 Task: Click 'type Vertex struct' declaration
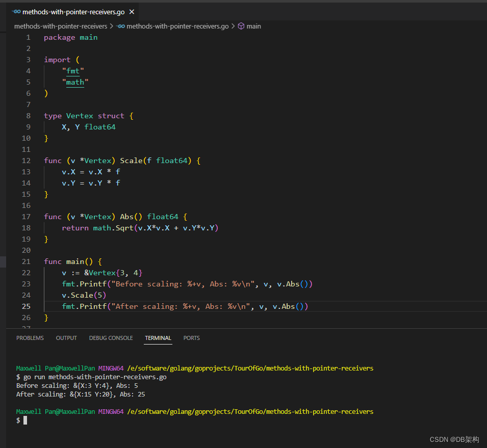click(89, 116)
